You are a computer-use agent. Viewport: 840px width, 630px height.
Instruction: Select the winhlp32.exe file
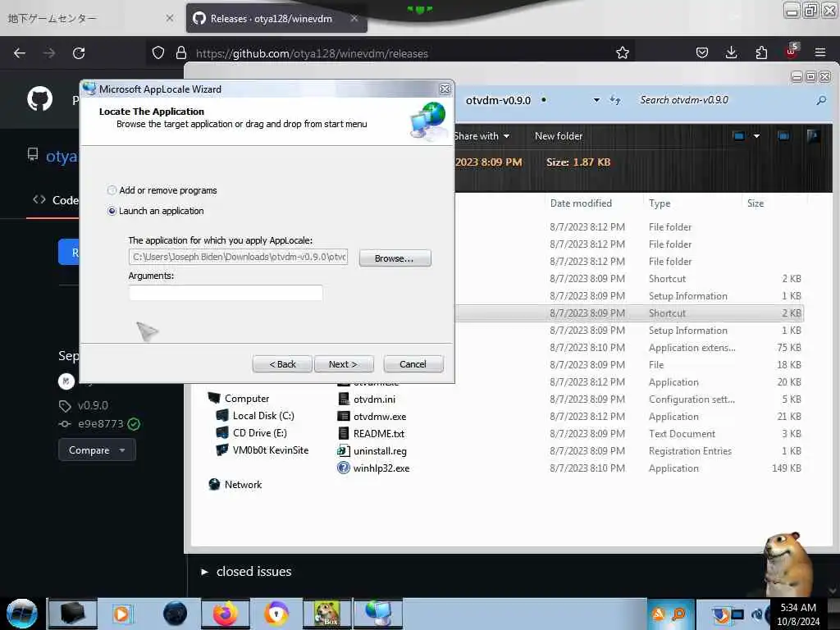pyautogui.click(x=381, y=468)
